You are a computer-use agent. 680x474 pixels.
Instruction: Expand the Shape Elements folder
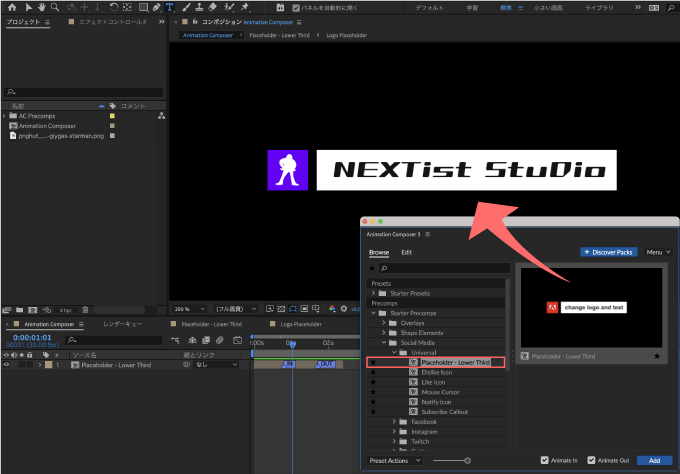[x=384, y=333]
